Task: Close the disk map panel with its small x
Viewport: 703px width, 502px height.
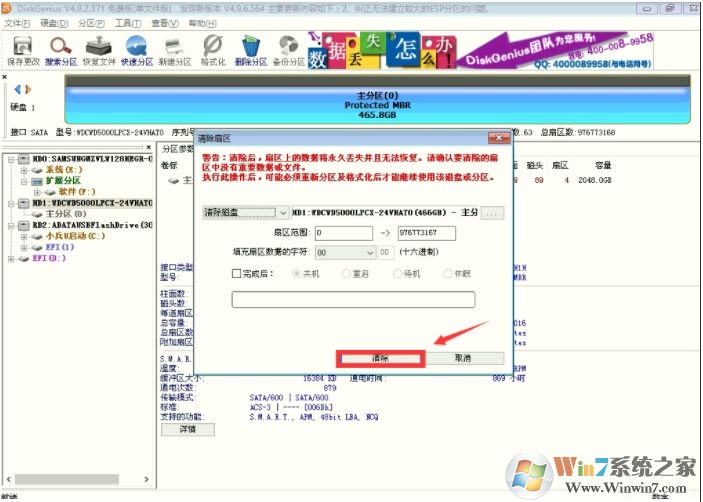Action: pos(4,77)
